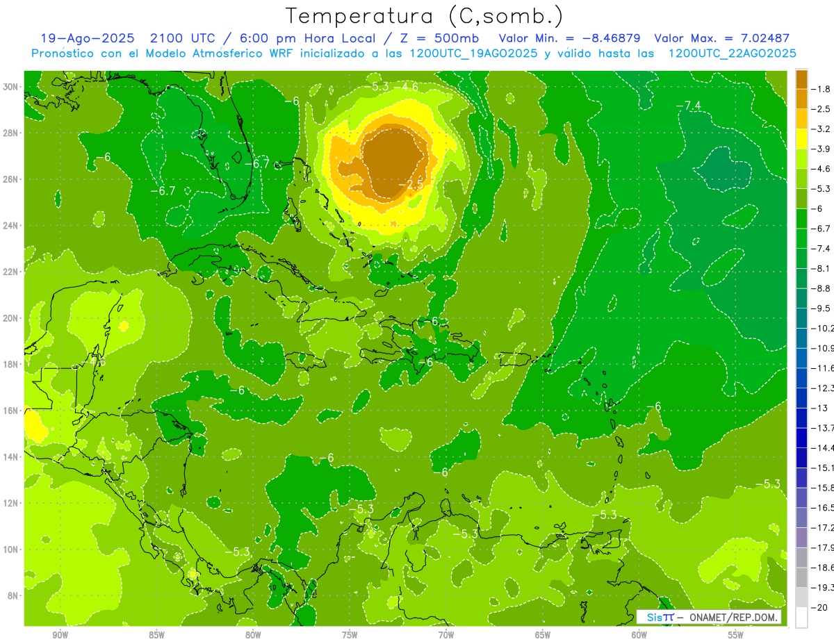The height and width of the screenshot is (644, 834).
Task: Click the "24N" latitude axis label
Action: [x=10, y=226]
